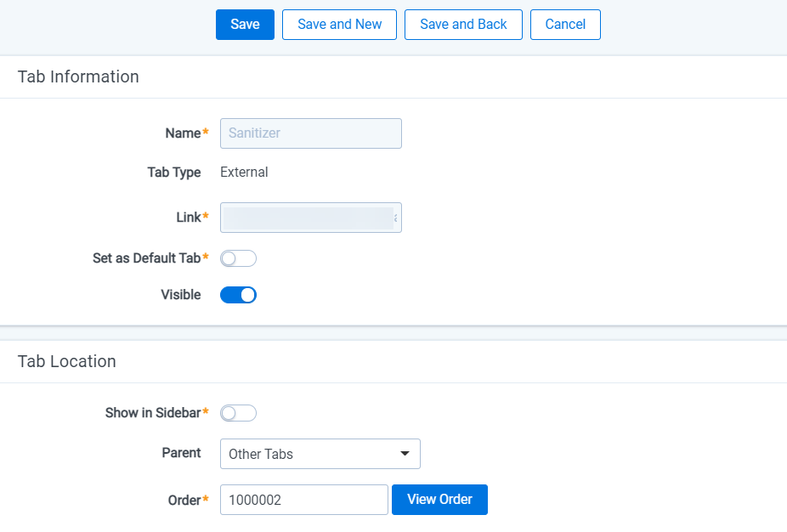Viewport: 787px width, 532px height.
Task: Focus the Link input field
Action: [311, 218]
